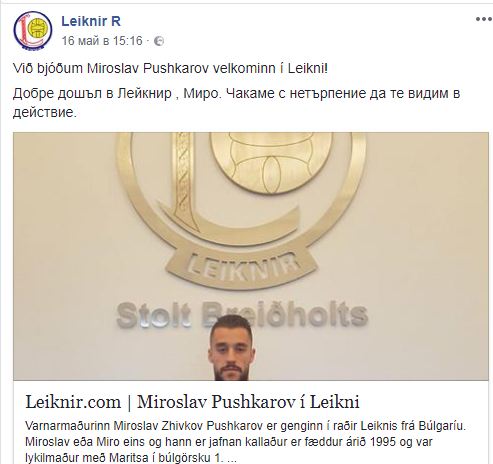This screenshot has width=493, height=464.
Task: Select the Icelandic welcome sentence
Action: (x=170, y=69)
